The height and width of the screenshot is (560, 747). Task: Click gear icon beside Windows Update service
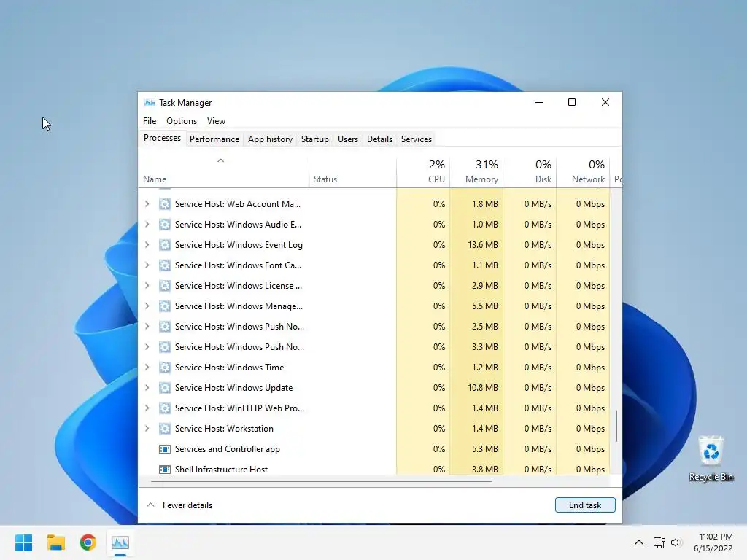click(x=164, y=388)
